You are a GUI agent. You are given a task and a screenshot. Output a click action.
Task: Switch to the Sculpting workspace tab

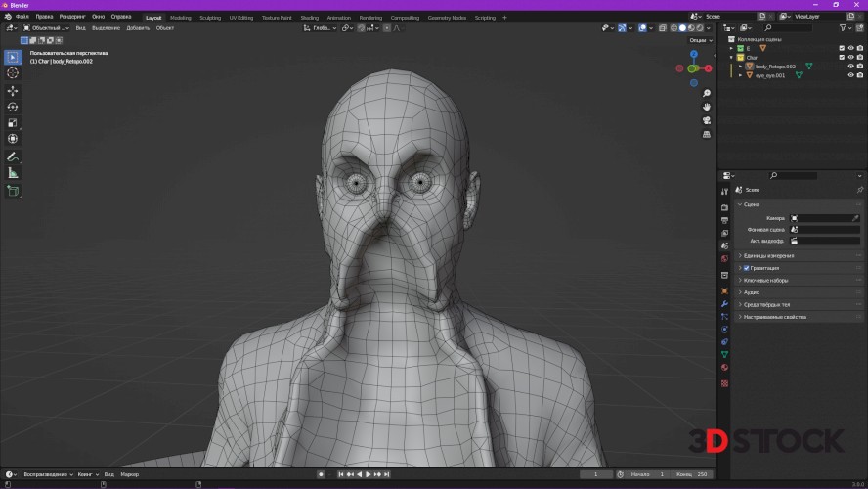click(210, 18)
